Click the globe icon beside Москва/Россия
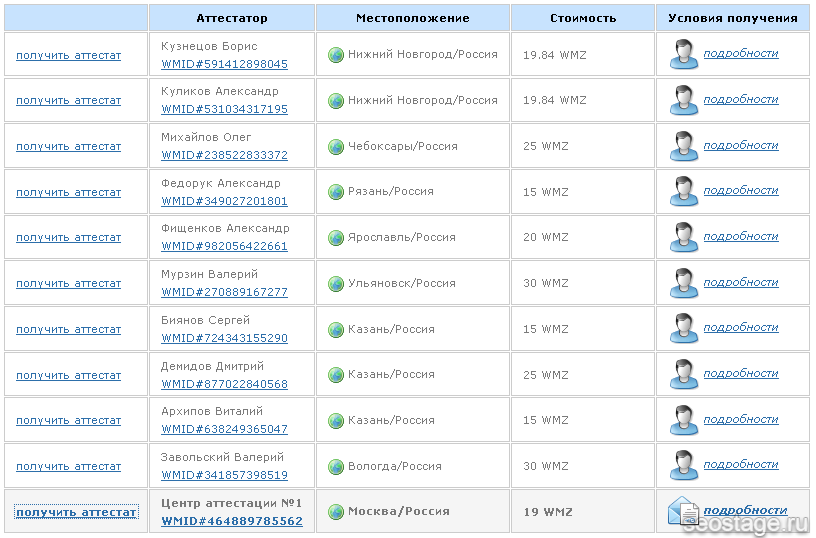This screenshot has width=816, height=538. tap(336, 512)
